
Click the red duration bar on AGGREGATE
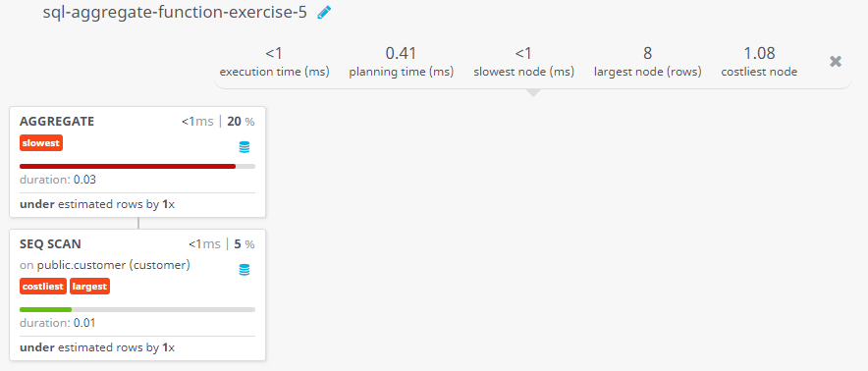pyautogui.click(x=128, y=166)
